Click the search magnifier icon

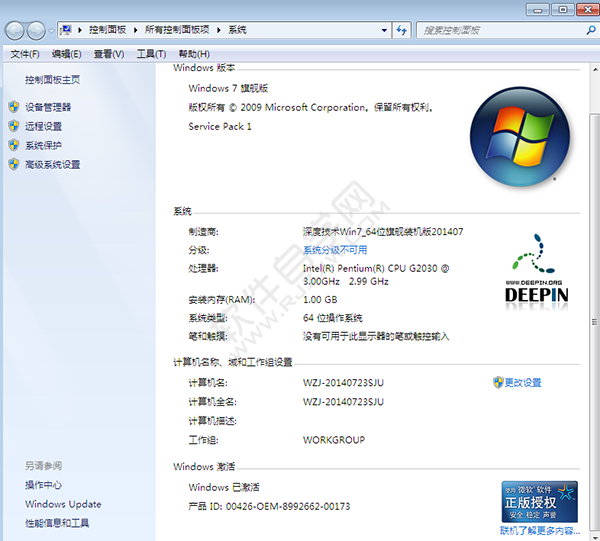click(x=591, y=30)
